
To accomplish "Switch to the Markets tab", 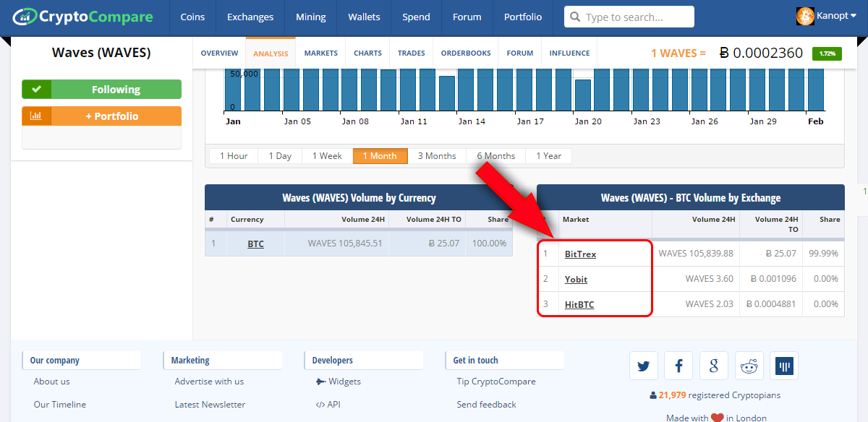I will click(x=321, y=53).
